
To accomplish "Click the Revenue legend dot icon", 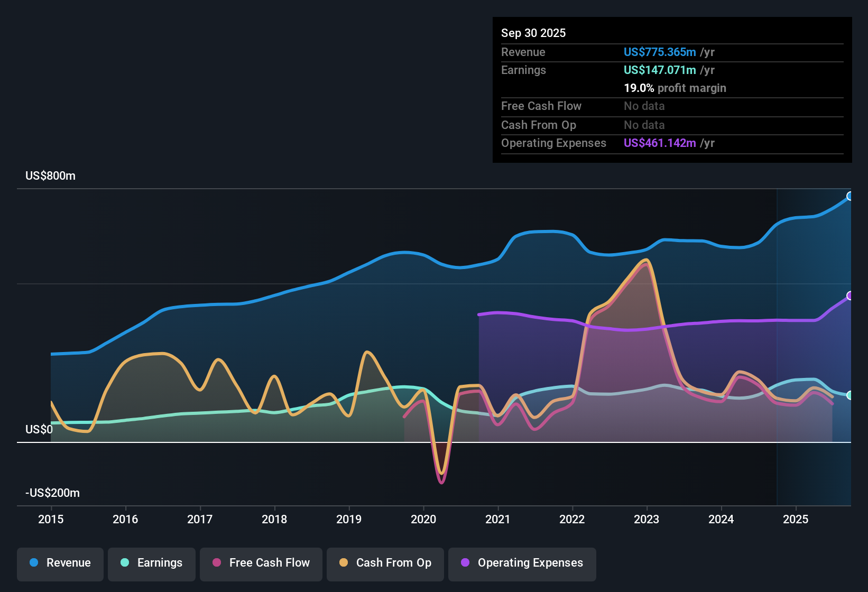I will [x=33, y=563].
